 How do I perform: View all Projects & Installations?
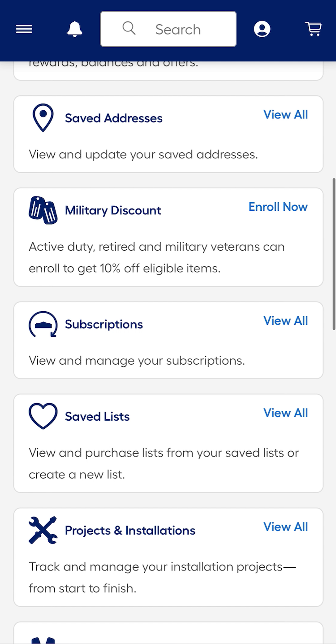[285, 527]
